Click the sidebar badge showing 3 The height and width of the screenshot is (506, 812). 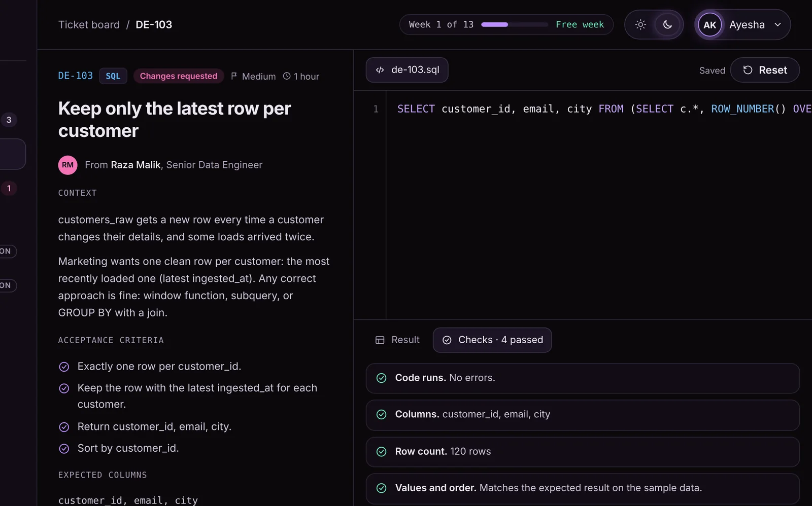click(x=9, y=120)
